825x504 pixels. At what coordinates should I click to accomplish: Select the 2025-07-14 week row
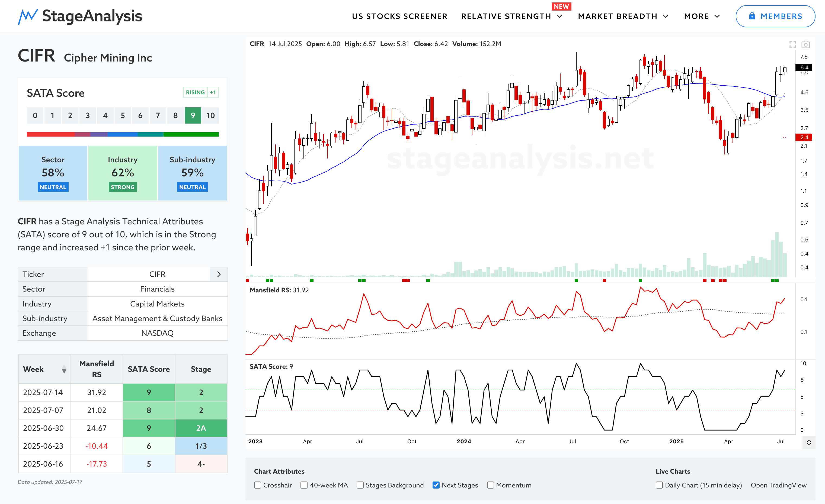pyautogui.click(x=123, y=392)
